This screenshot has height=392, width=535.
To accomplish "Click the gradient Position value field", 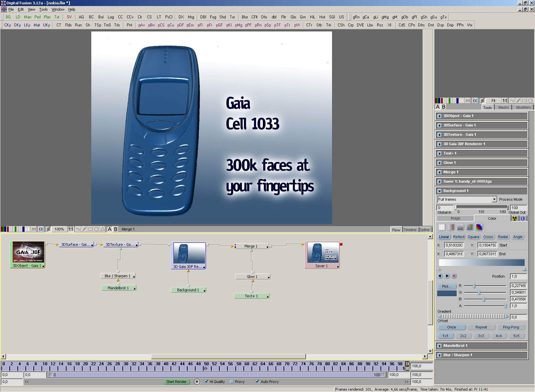I will pyautogui.click(x=518, y=276).
